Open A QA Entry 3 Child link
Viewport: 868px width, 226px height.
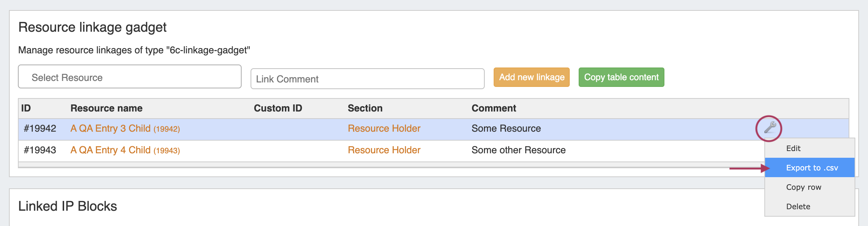tap(110, 129)
